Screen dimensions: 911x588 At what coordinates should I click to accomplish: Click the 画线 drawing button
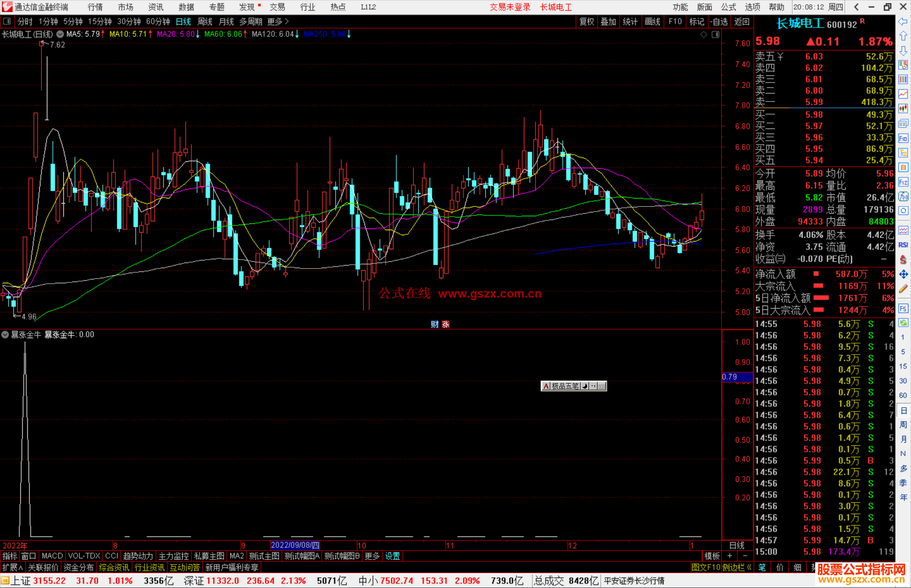pyautogui.click(x=652, y=21)
